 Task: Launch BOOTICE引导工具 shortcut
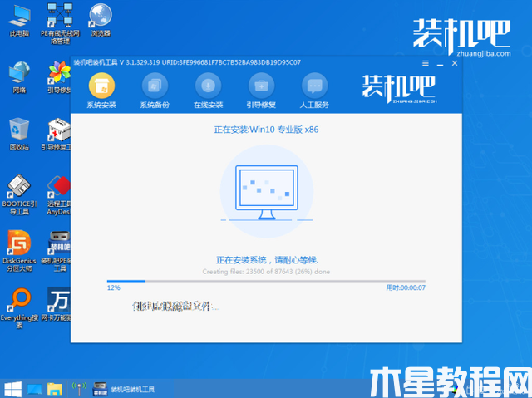pyautogui.click(x=19, y=195)
